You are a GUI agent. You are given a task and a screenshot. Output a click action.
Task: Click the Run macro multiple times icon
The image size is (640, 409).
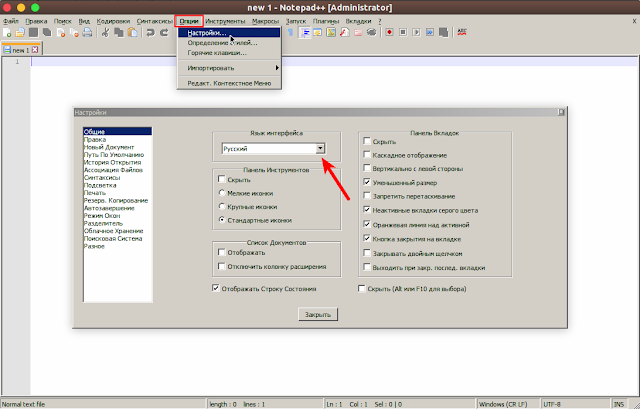pyautogui.click(x=430, y=32)
